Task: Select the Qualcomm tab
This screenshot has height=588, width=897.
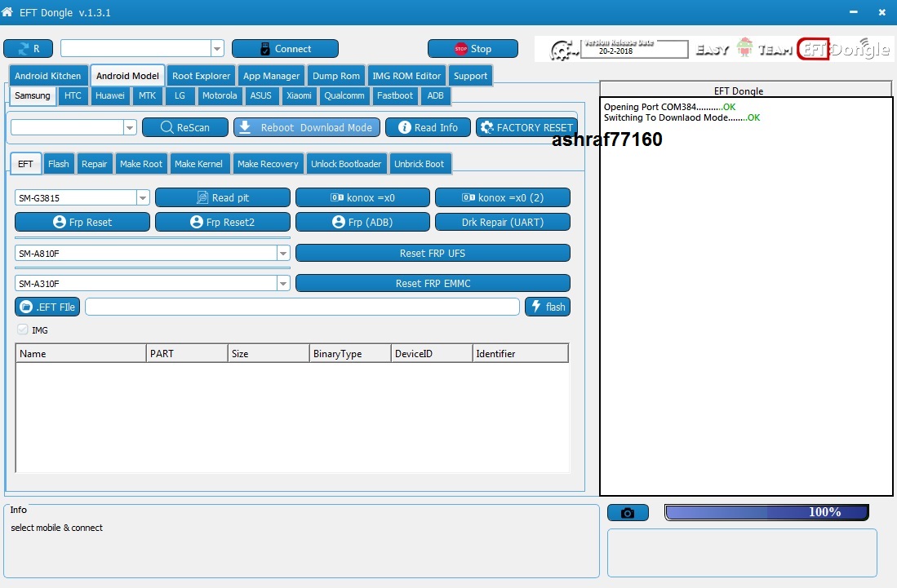Action: click(x=344, y=95)
